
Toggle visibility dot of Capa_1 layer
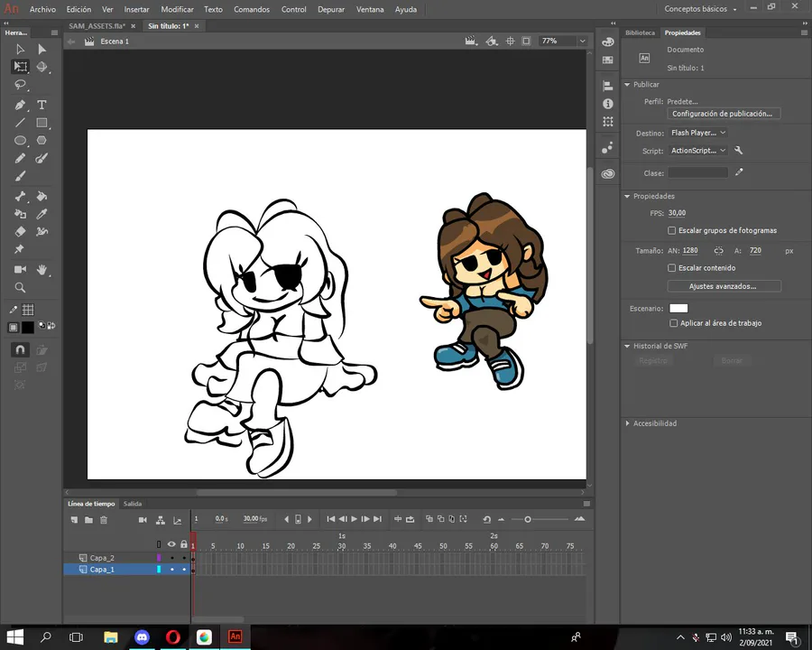[172, 569]
